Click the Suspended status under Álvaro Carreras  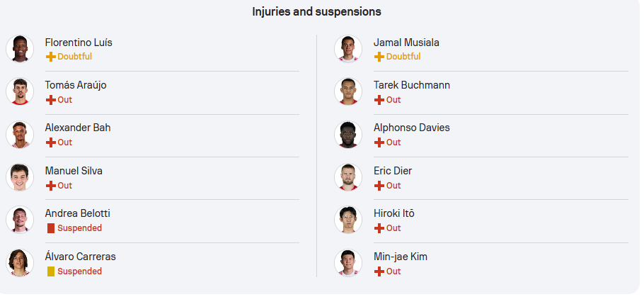tap(80, 271)
